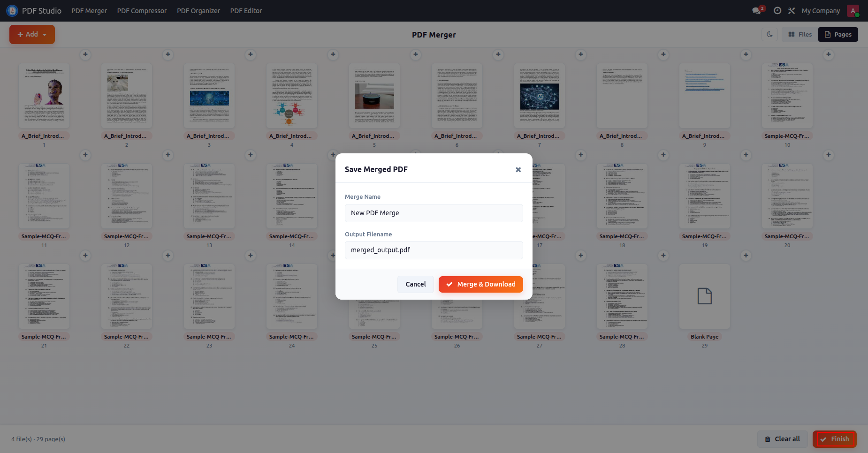Select page 7 thumbnail with AI image
868x453 pixels.
pos(540,96)
